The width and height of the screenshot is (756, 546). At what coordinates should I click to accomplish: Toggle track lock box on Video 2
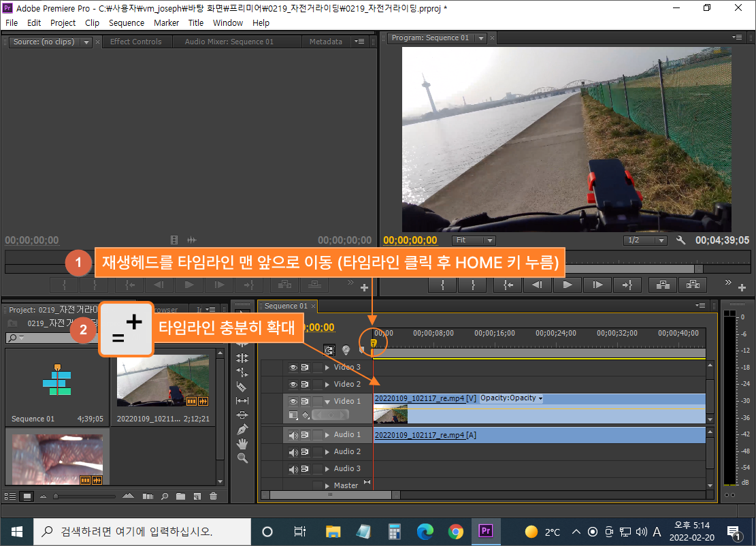coord(317,385)
